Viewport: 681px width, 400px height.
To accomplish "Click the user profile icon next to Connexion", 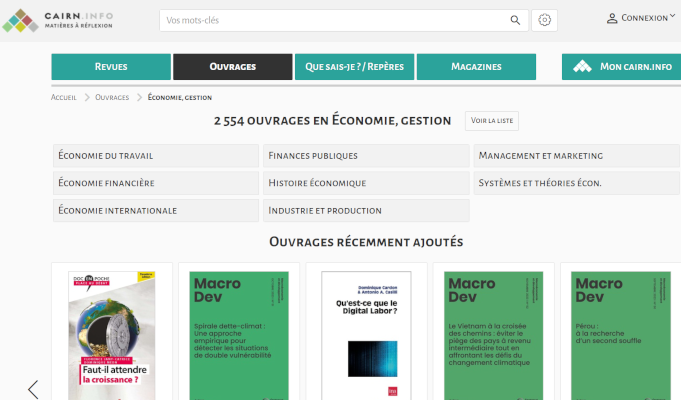I will 612,18.
